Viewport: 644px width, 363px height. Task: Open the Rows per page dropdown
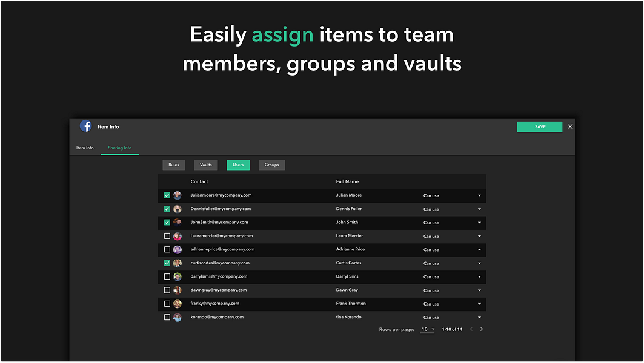pos(427,329)
